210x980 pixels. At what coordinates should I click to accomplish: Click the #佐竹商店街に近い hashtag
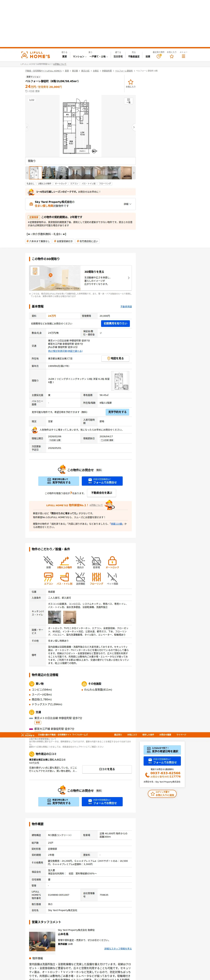88,241
